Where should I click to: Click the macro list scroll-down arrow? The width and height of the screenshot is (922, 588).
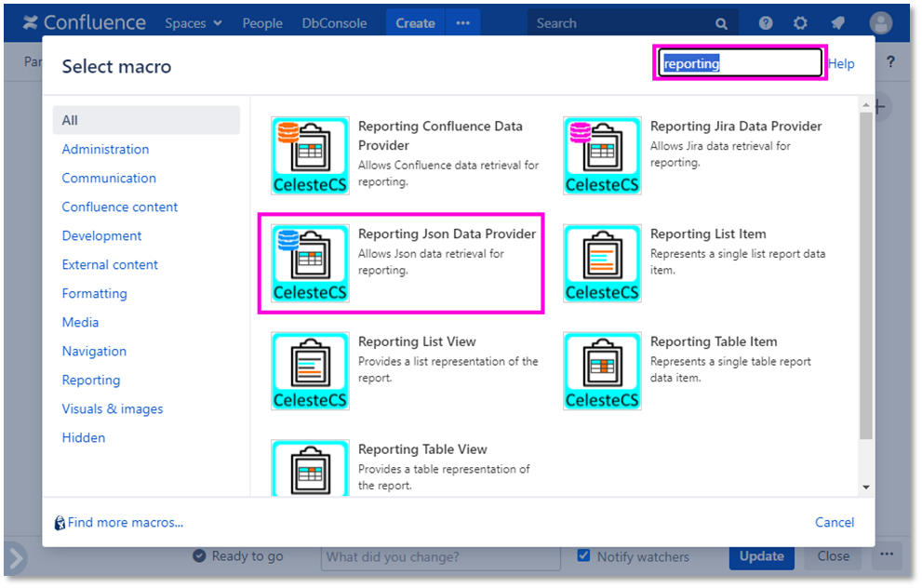[865, 488]
